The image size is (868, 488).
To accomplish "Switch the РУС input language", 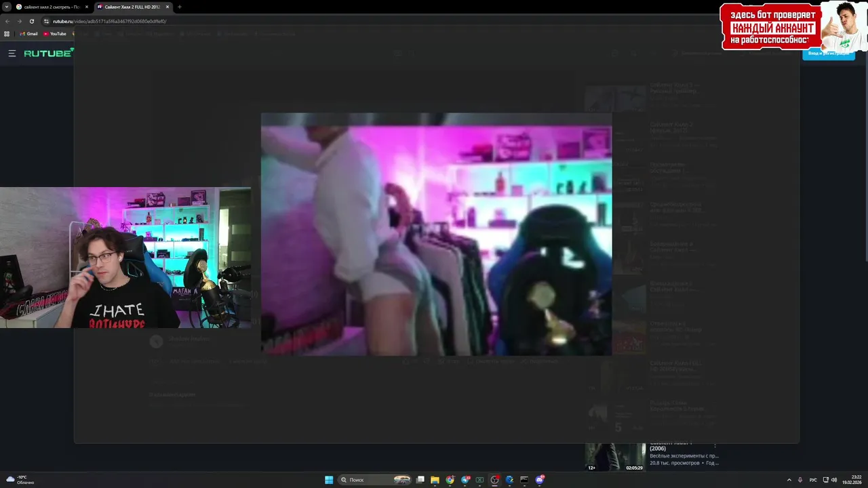I will click(x=813, y=480).
